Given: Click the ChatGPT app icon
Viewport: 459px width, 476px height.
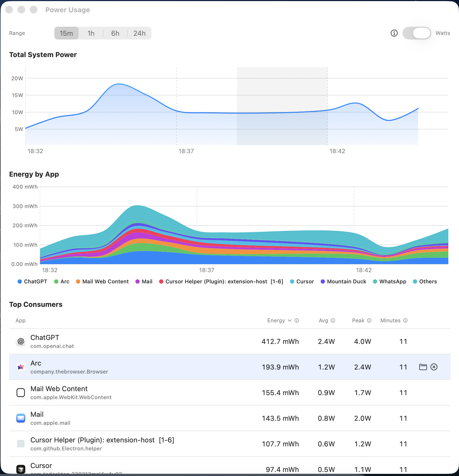Looking at the screenshot, I should pos(21,341).
